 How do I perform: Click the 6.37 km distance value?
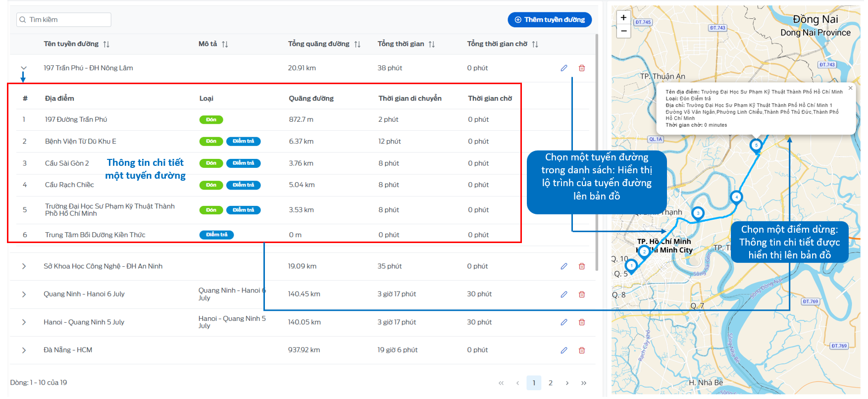pyautogui.click(x=302, y=141)
